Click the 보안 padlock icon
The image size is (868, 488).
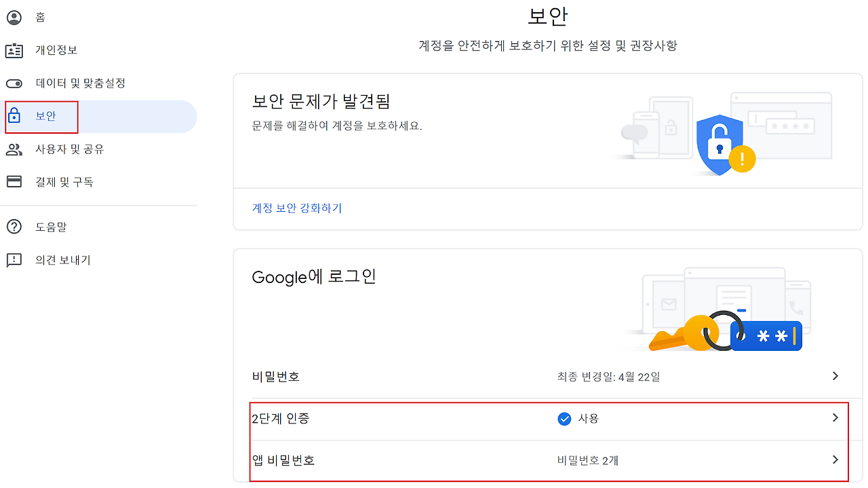tap(14, 116)
